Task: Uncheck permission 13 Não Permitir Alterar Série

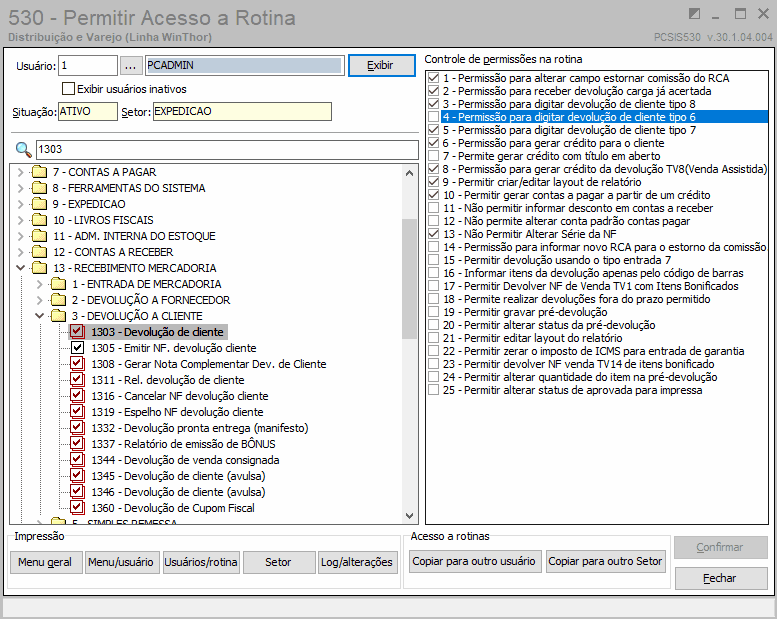Action: (x=434, y=234)
